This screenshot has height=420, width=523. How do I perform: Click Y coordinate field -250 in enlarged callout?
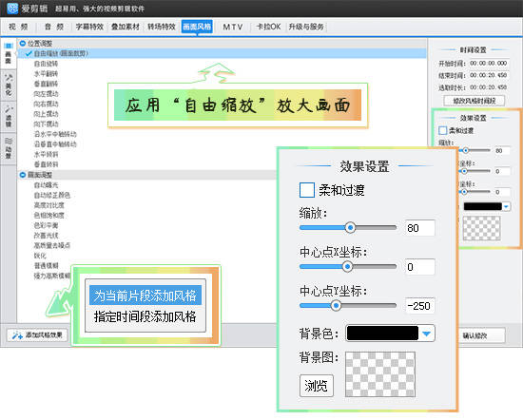point(420,306)
